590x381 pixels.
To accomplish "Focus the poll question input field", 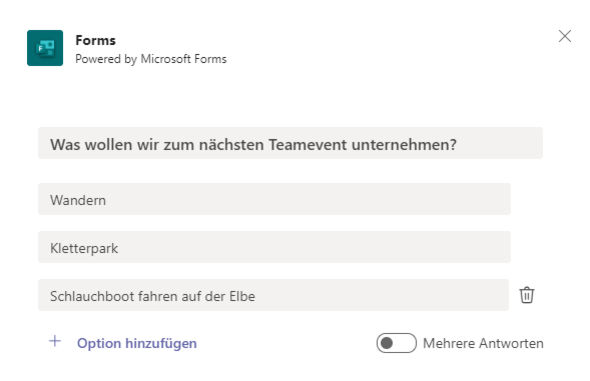I will tap(290, 143).
